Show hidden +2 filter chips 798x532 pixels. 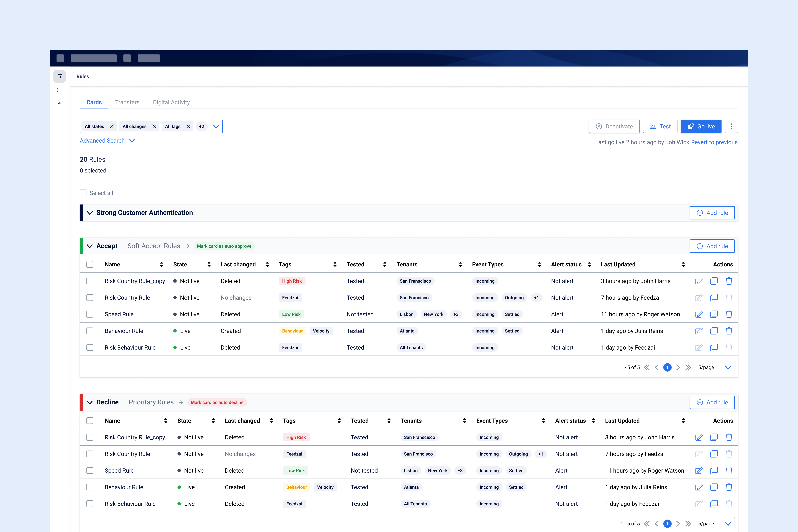point(202,126)
